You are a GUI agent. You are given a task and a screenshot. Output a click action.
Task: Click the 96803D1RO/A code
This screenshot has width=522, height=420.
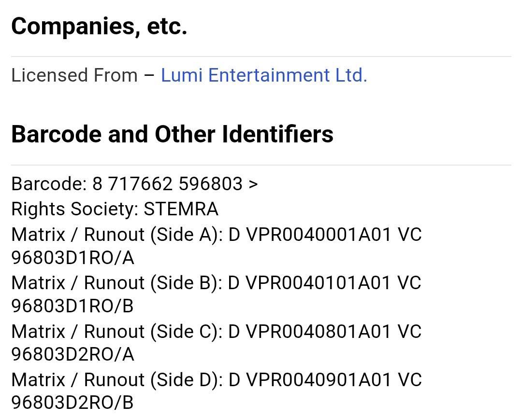[x=72, y=258]
